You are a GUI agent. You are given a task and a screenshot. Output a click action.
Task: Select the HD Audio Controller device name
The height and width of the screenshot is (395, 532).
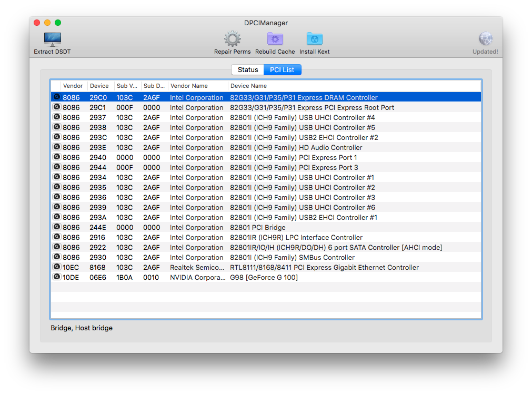tap(296, 147)
